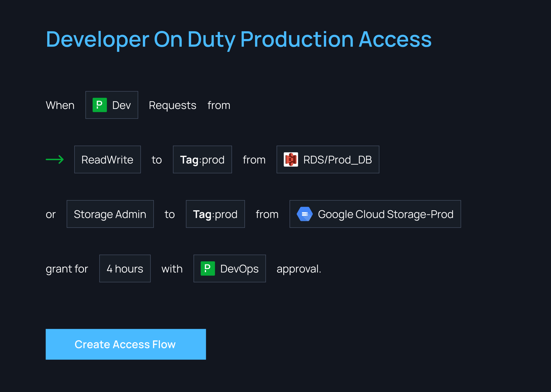
Task: Open the Storage Admin role selector
Action: coord(110,214)
